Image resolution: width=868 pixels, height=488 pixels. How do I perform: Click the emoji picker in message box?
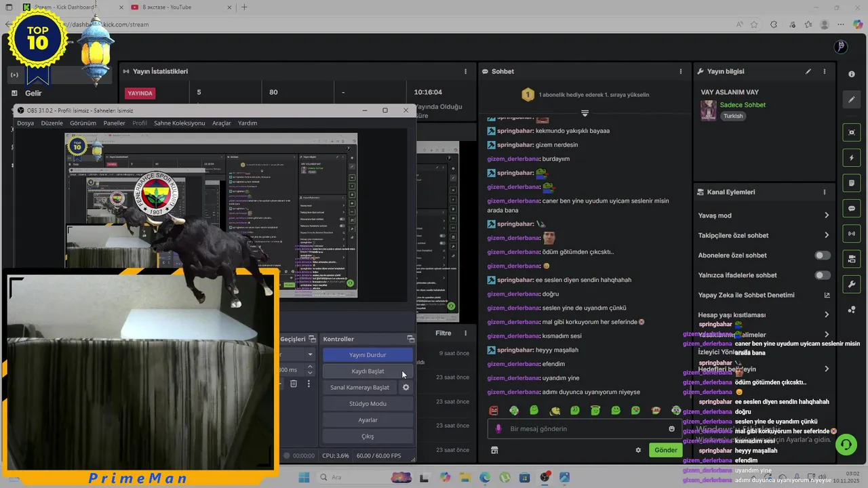[x=672, y=428]
